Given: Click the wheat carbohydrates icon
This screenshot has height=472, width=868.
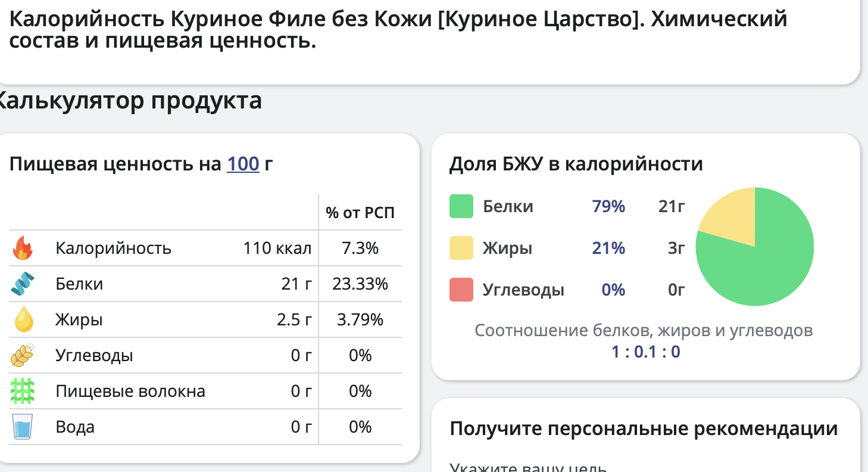Looking at the screenshot, I should click(x=23, y=355).
